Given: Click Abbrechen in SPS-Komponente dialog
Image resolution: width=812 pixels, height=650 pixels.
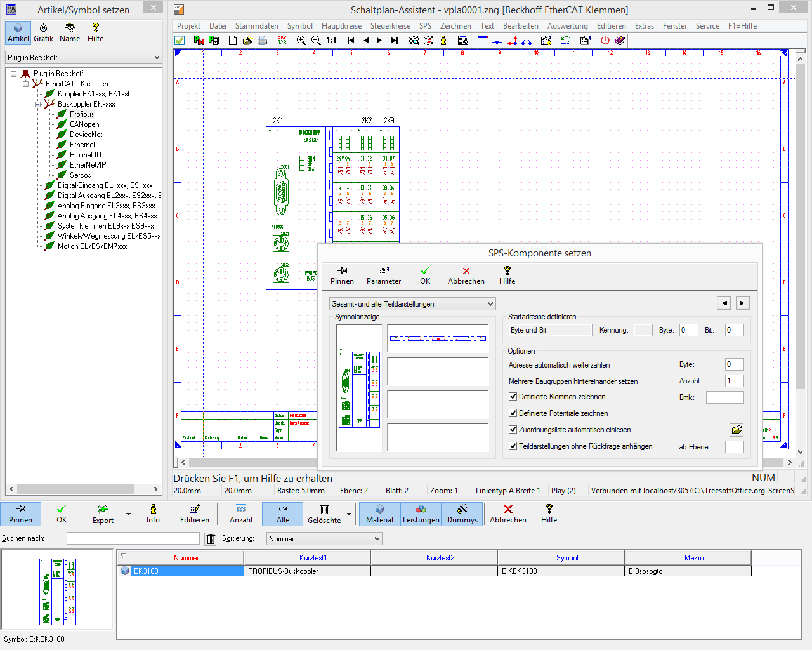Looking at the screenshot, I should (x=466, y=275).
